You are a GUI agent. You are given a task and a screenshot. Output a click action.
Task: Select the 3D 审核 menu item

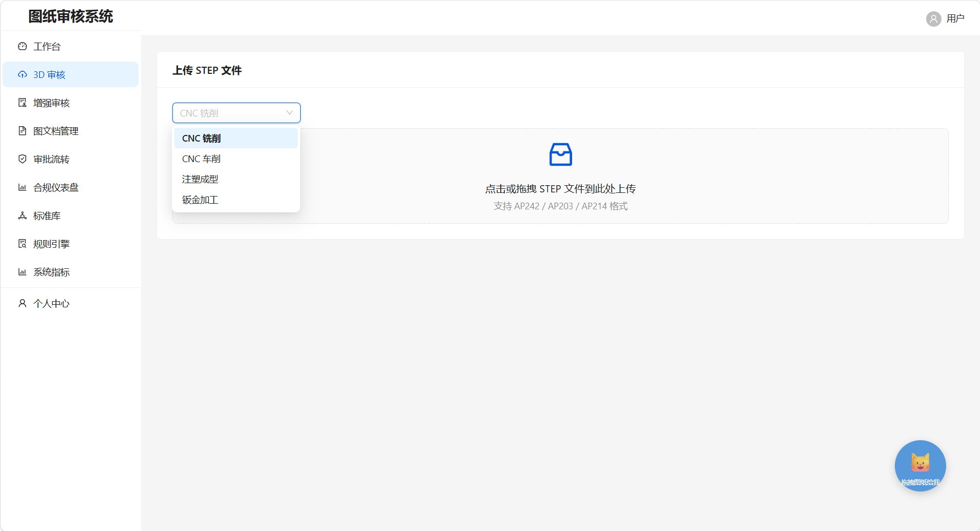(70, 74)
